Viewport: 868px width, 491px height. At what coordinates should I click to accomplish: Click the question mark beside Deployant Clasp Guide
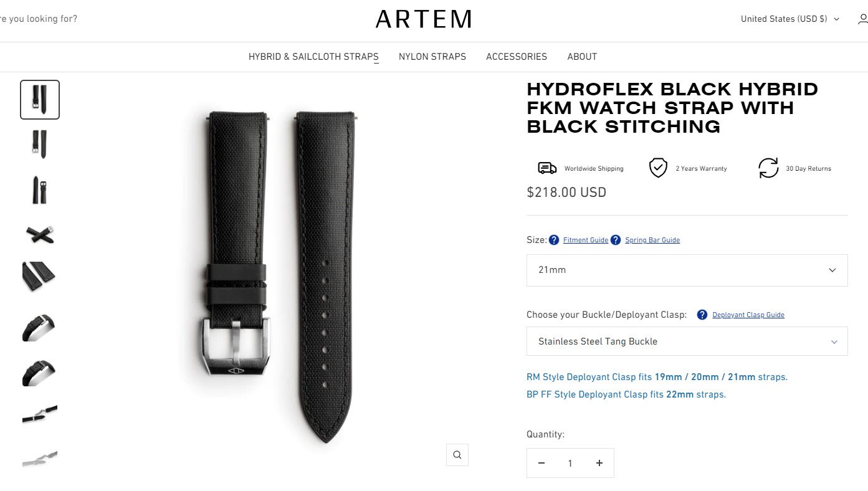pyautogui.click(x=702, y=315)
